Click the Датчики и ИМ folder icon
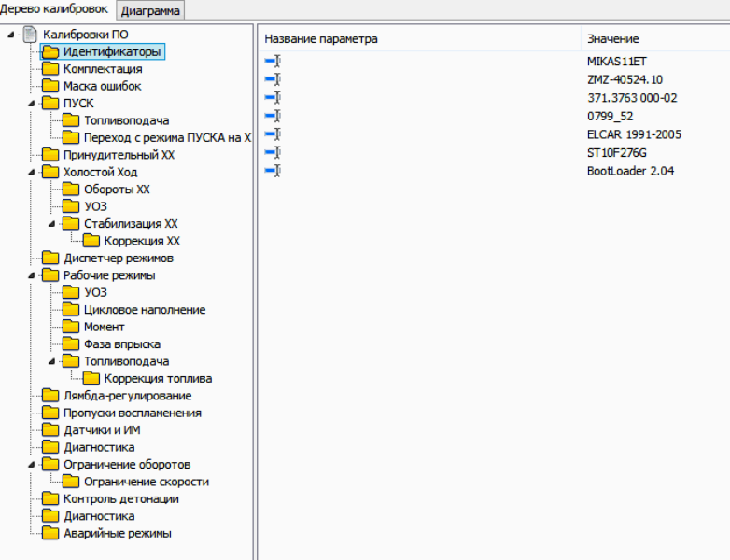730x560 pixels. (x=49, y=430)
